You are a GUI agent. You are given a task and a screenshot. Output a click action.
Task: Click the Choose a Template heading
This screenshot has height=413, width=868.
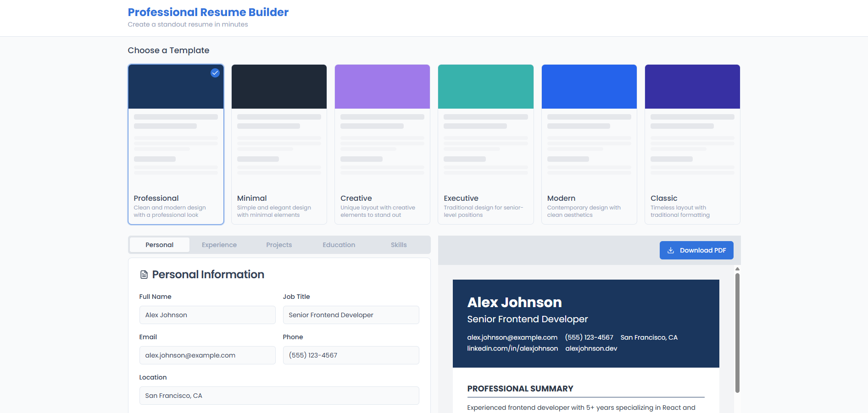(x=168, y=50)
